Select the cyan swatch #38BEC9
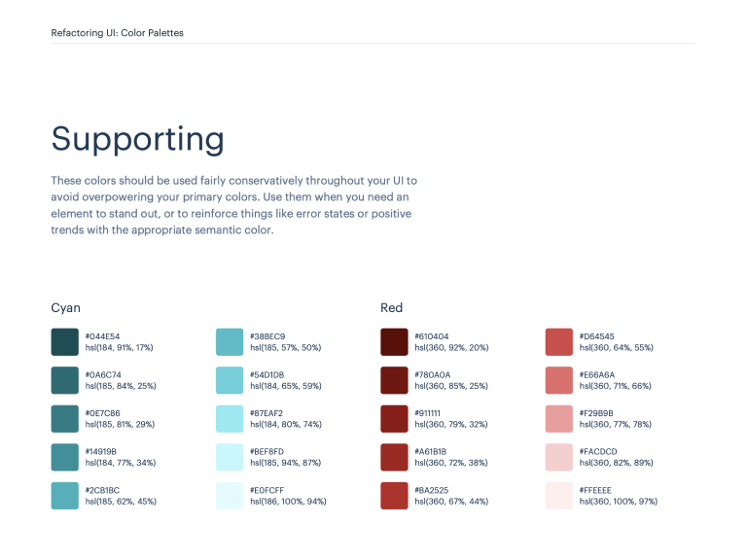 (230, 342)
